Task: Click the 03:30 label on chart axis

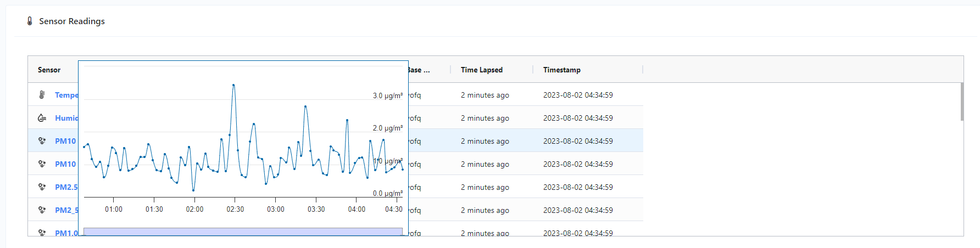Action: point(316,210)
